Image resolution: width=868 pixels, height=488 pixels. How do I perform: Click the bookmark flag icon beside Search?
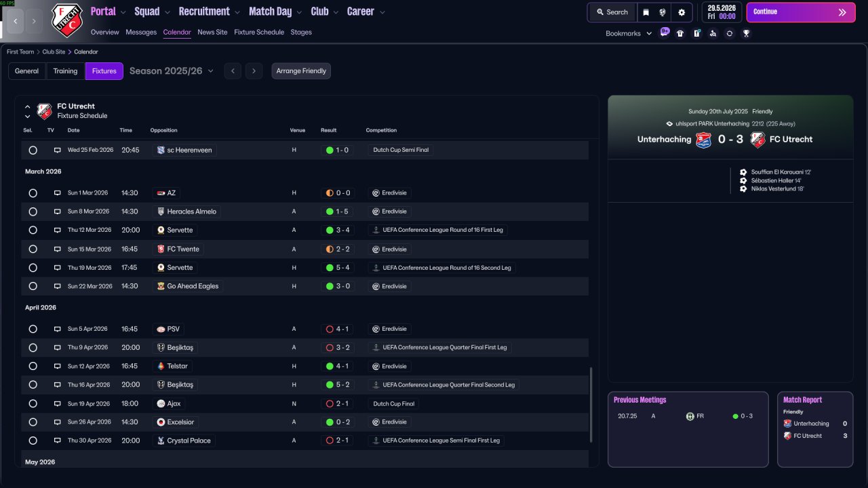pyautogui.click(x=646, y=12)
